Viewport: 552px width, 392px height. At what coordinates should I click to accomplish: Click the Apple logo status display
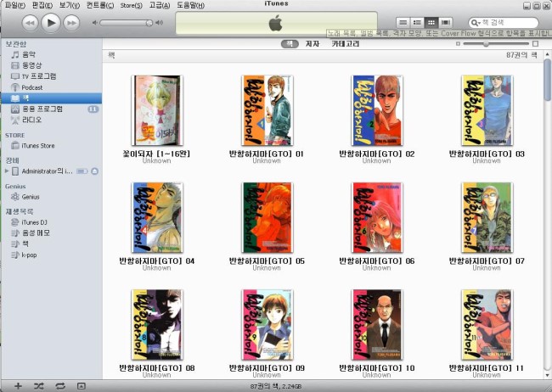276,23
